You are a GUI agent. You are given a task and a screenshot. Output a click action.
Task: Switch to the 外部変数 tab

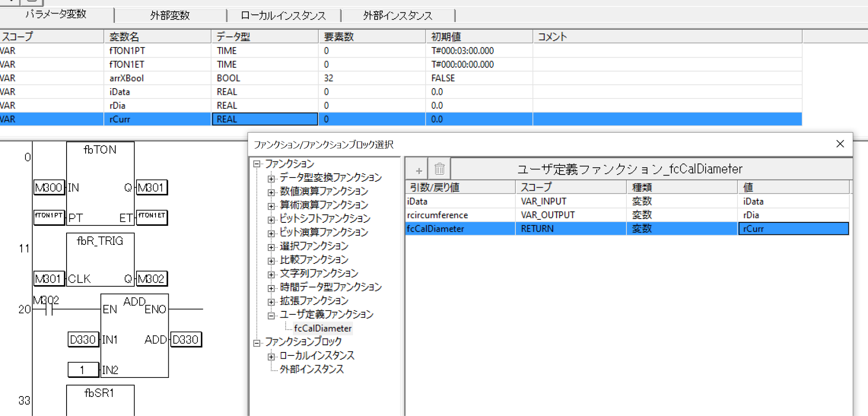170,16
